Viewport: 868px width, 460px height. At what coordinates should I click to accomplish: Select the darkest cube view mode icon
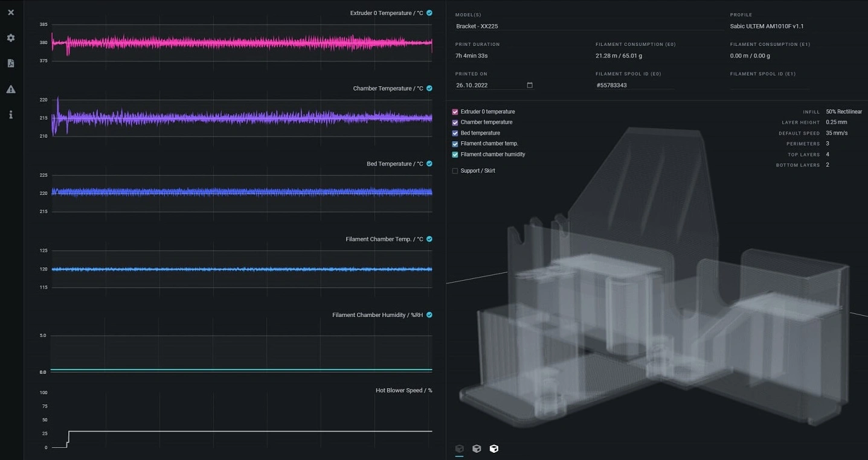pos(459,449)
